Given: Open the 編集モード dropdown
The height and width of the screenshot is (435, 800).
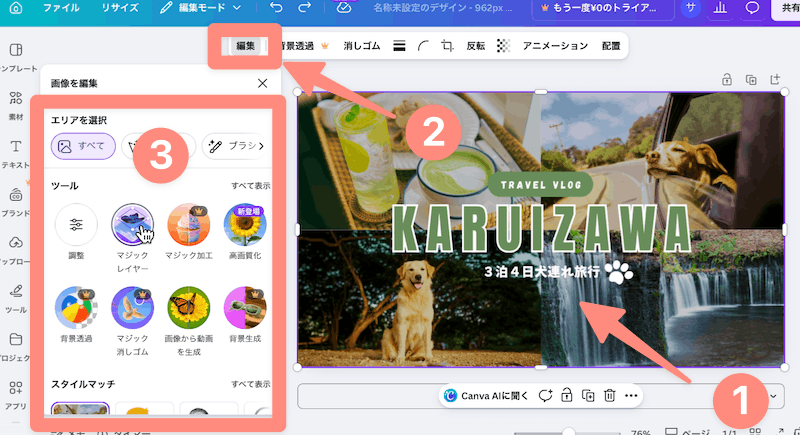Looking at the screenshot, I should pyautogui.click(x=201, y=8).
